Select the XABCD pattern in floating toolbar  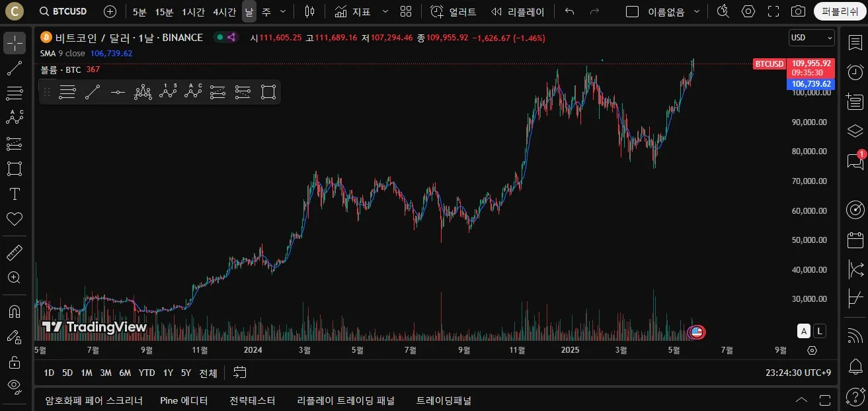click(143, 93)
